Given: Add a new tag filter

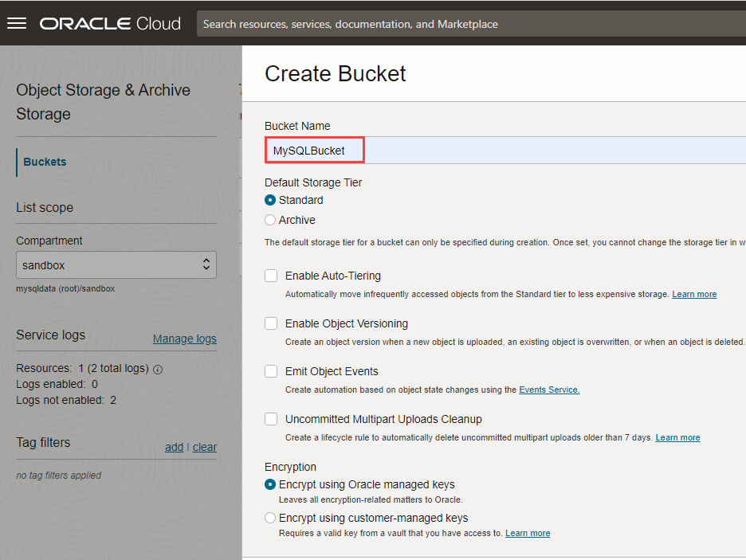Looking at the screenshot, I should tap(174, 447).
